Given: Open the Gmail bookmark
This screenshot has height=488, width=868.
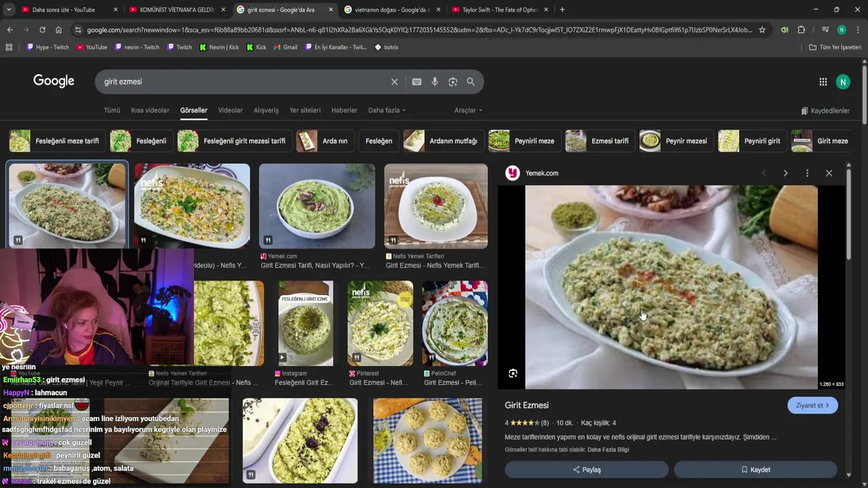Looking at the screenshot, I should pyautogui.click(x=285, y=47).
